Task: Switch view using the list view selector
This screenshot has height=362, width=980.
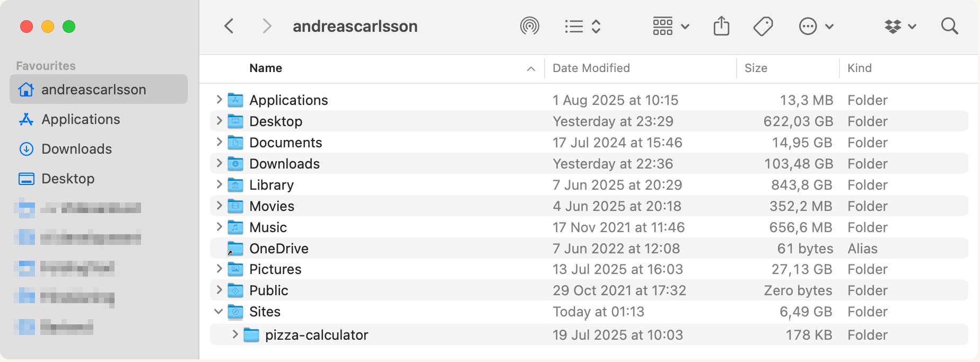Action: [x=582, y=26]
